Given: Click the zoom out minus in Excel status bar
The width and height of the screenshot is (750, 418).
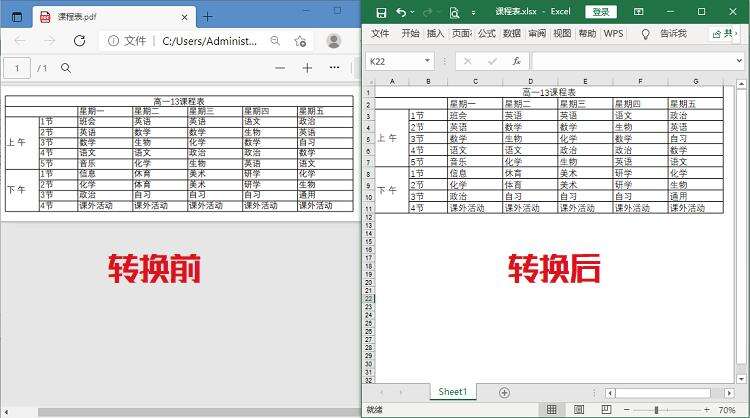Looking at the screenshot, I should point(627,410).
